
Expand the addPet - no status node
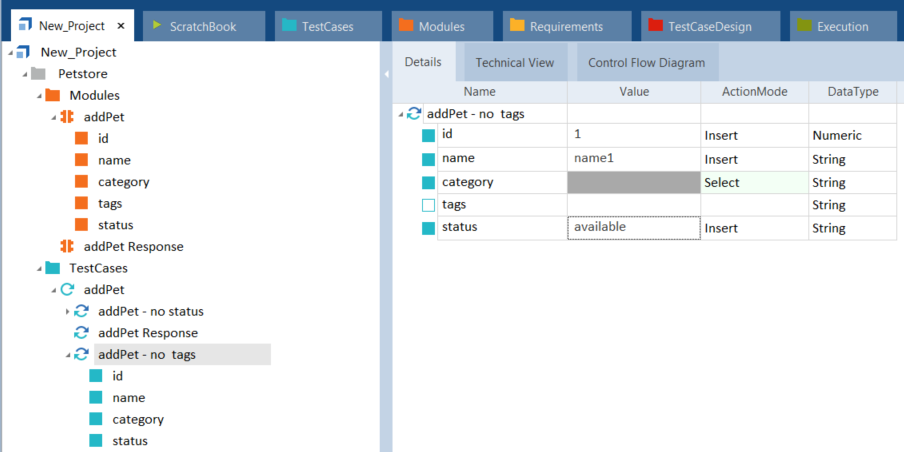pos(68,312)
